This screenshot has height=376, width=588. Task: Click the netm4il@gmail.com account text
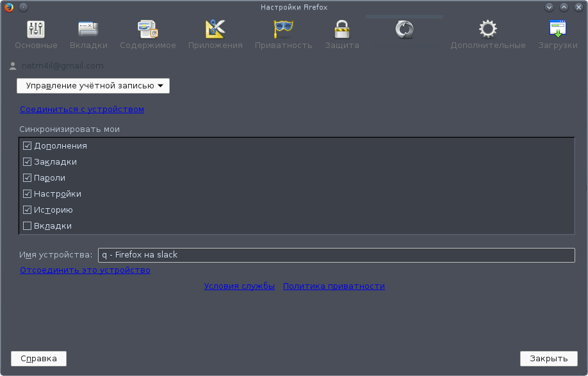(63, 66)
